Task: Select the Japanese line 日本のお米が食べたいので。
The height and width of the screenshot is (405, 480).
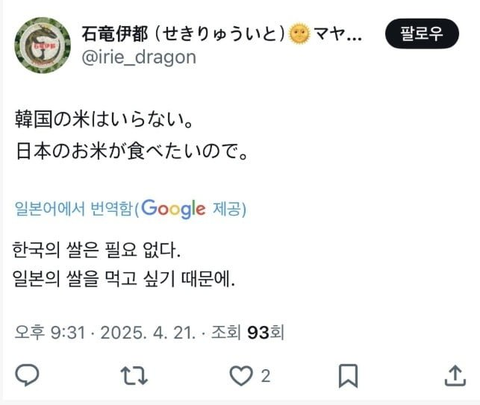Action: 132,151
